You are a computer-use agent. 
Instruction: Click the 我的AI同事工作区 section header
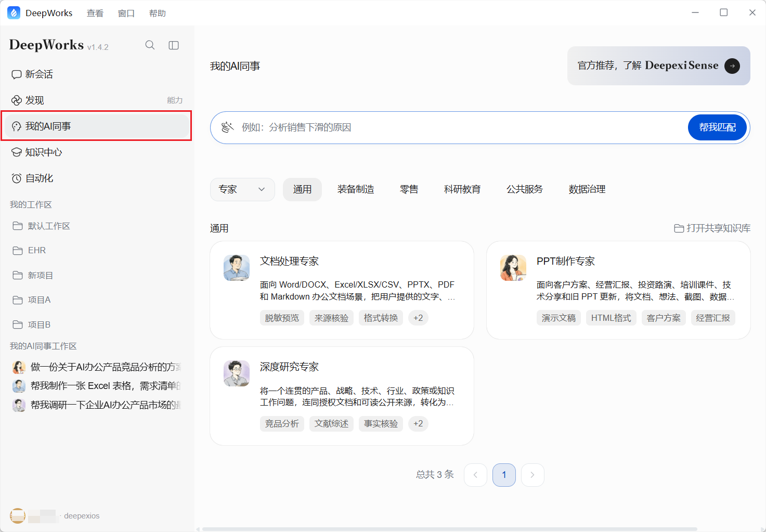[43, 346]
